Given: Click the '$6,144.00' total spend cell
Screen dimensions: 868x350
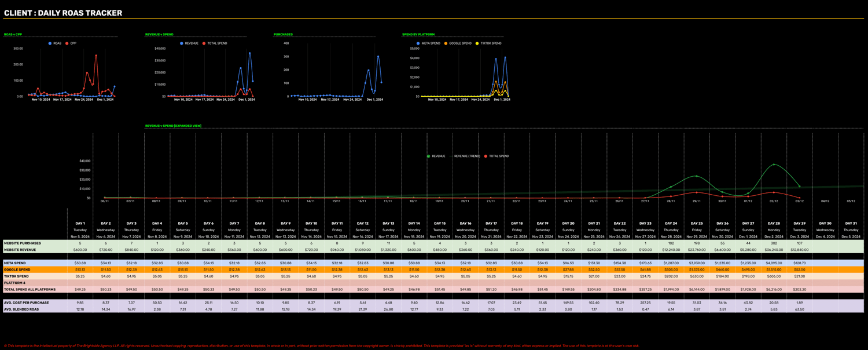Looking at the screenshot, I should click(x=697, y=289).
